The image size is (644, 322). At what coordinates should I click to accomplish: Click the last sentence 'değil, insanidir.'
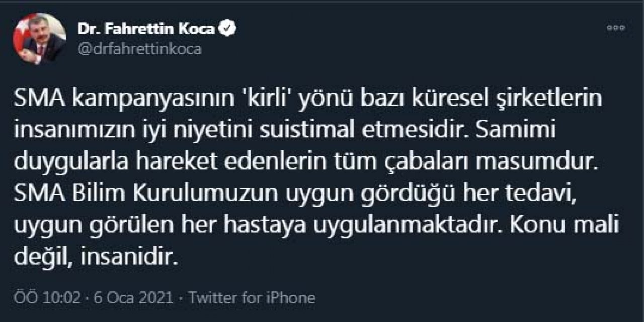(x=96, y=258)
